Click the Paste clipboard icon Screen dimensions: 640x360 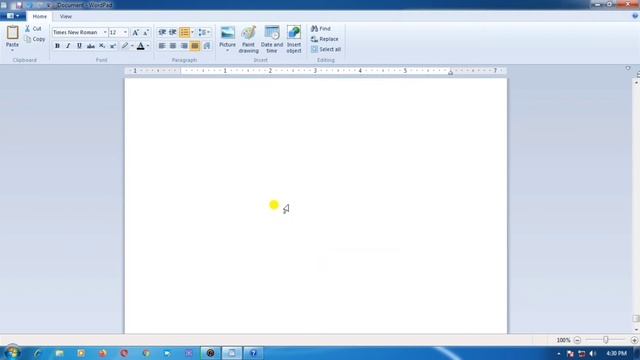click(x=12, y=32)
